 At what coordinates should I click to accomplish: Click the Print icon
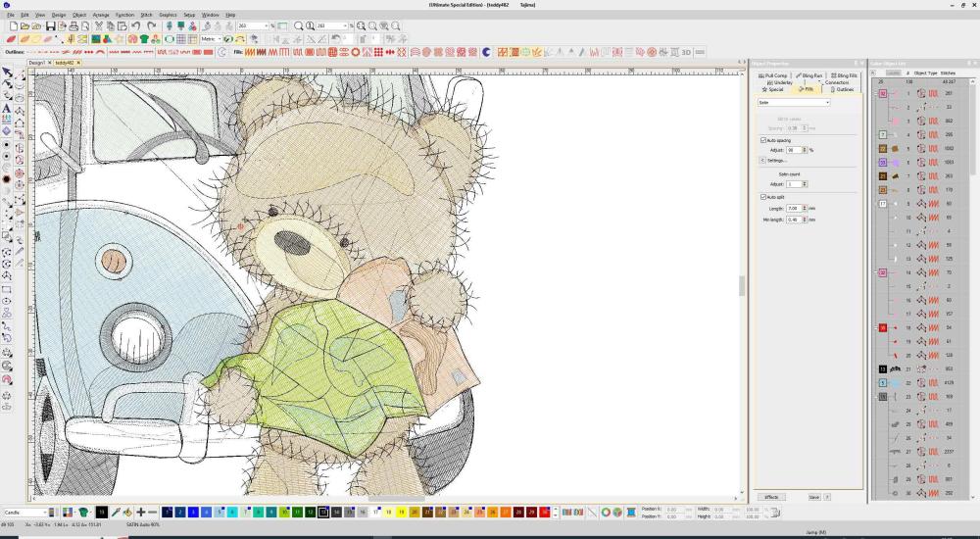pyautogui.click(x=73, y=26)
